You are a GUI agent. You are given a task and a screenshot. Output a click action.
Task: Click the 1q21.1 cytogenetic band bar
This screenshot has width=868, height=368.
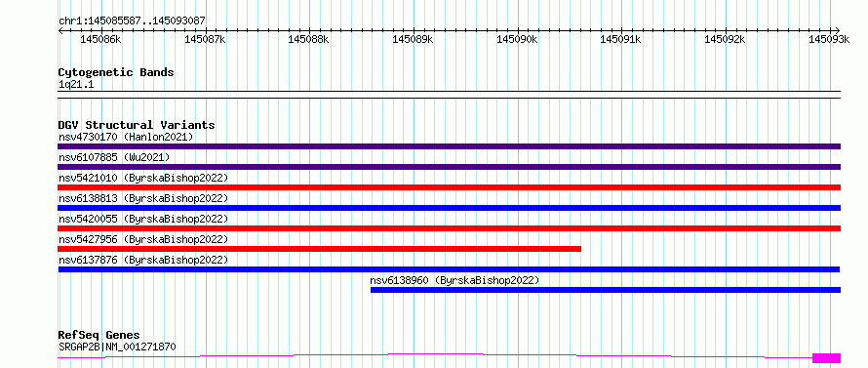449,95
